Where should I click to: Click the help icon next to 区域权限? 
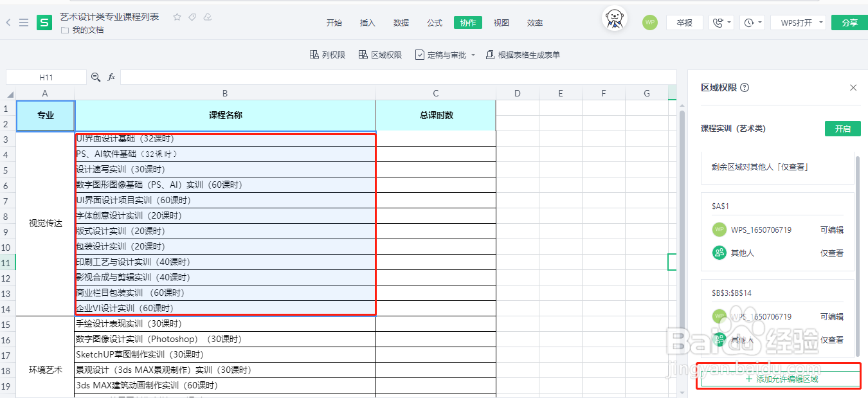[x=745, y=87]
